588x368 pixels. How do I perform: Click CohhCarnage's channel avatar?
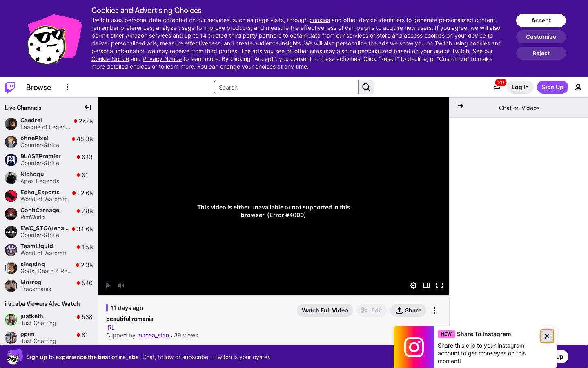click(11, 214)
